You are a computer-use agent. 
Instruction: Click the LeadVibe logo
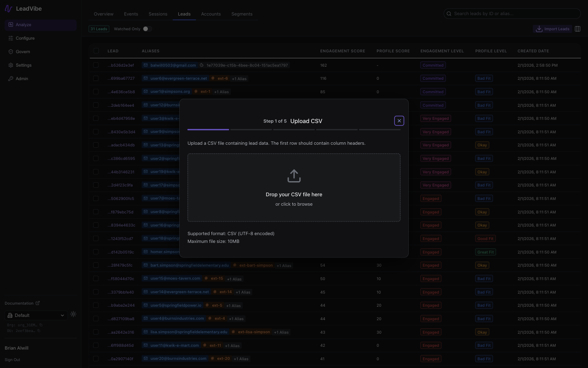point(9,8)
